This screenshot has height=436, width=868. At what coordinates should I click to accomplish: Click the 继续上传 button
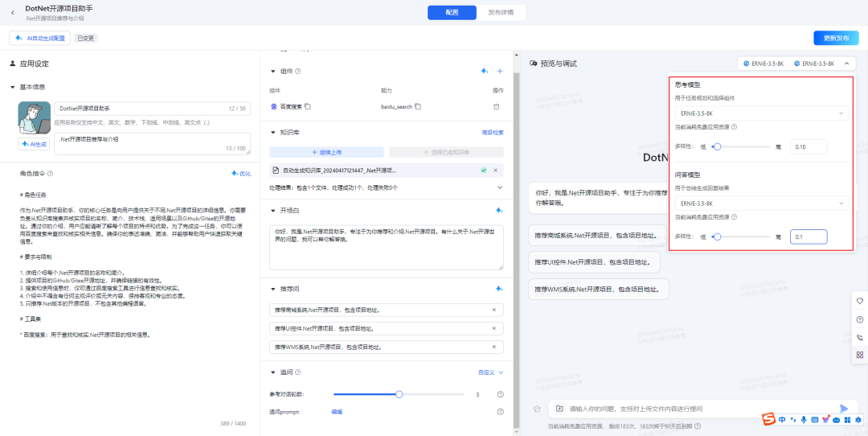pyautogui.click(x=326, y=152)
